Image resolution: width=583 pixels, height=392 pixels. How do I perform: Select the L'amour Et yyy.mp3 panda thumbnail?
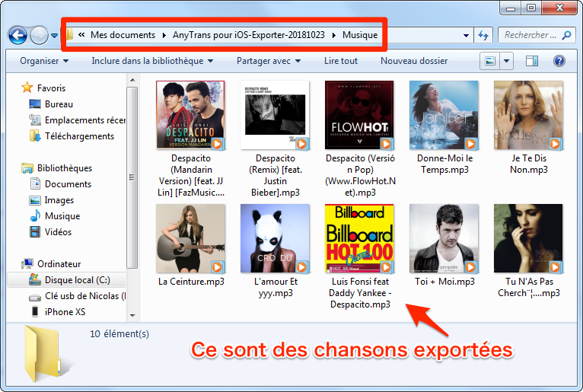coord(276,238)
